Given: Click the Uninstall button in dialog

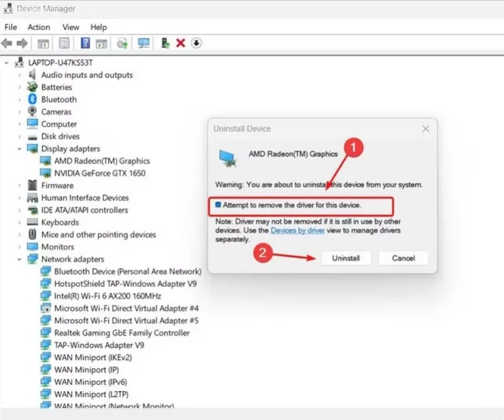Looking at the screenshot, I should pos(345,258).
